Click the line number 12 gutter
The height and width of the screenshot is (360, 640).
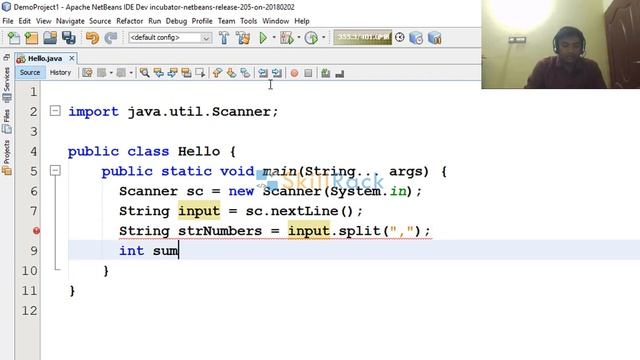pos(29,311)
